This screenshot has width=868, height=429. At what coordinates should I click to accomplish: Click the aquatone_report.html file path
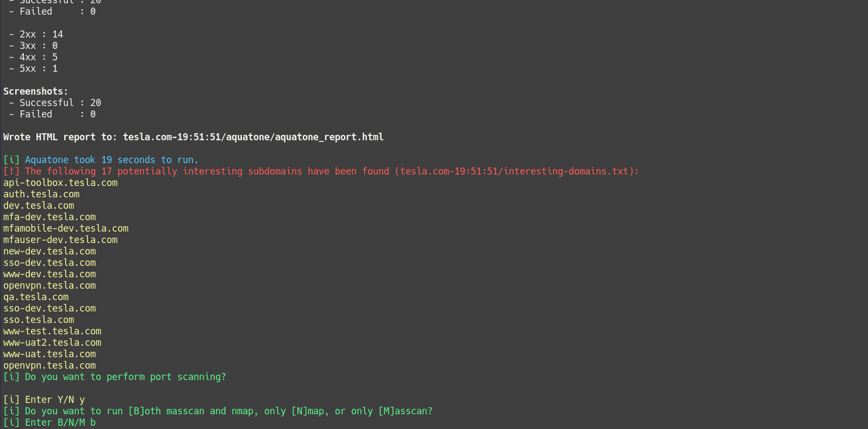(253, 137)
